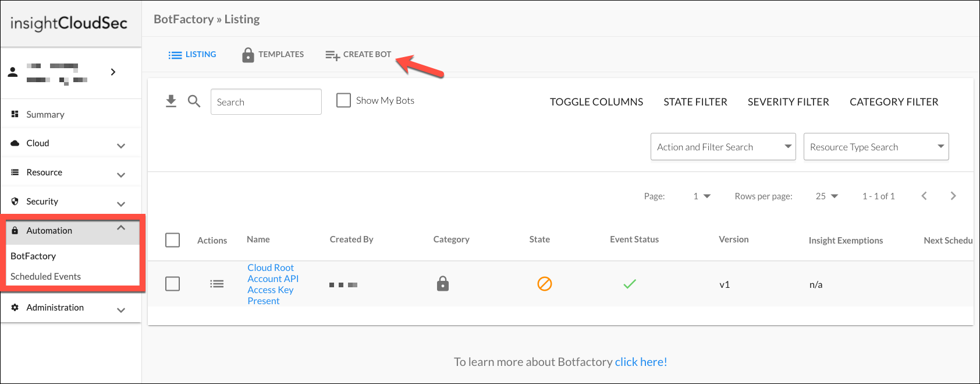This screenshot has height=384, width=980.
Task: Expand the Resource sidebar section
Action: (x=121, y=175)
